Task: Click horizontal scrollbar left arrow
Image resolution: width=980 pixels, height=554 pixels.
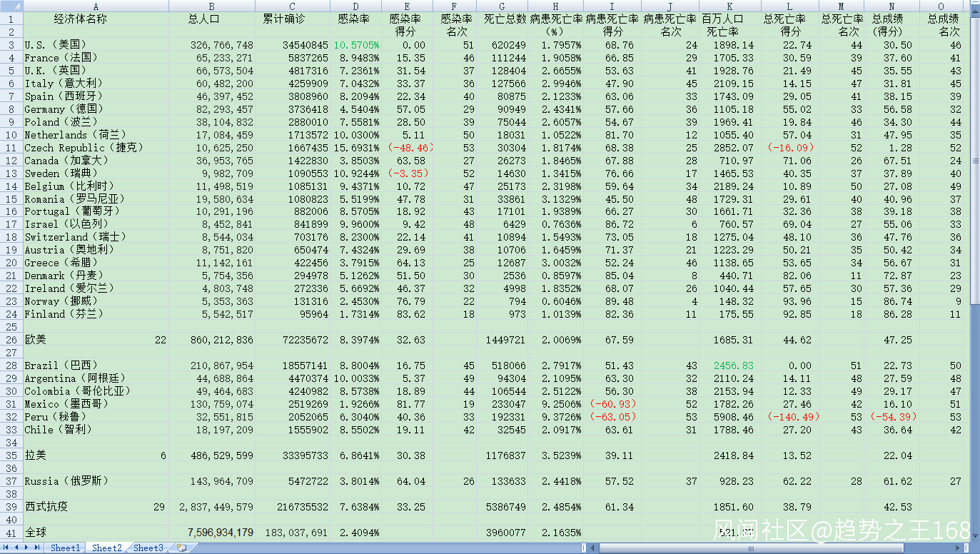Action: click(592, 548)
